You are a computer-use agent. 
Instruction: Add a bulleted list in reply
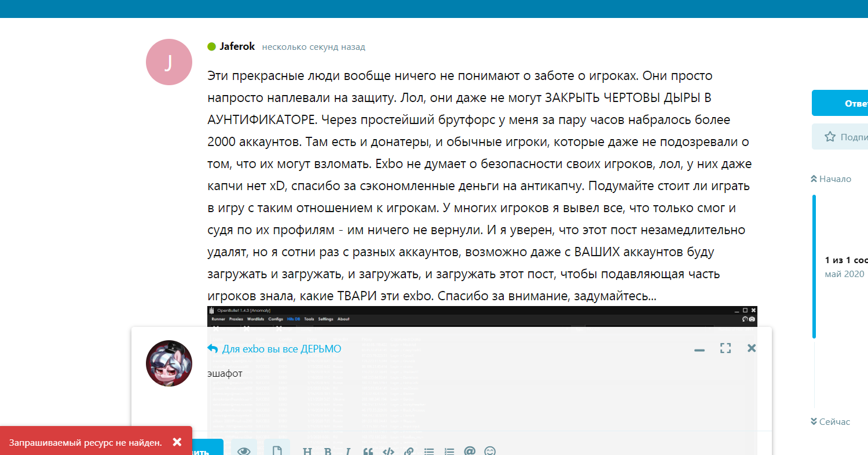pyautogui.click(x=429, y=452)
